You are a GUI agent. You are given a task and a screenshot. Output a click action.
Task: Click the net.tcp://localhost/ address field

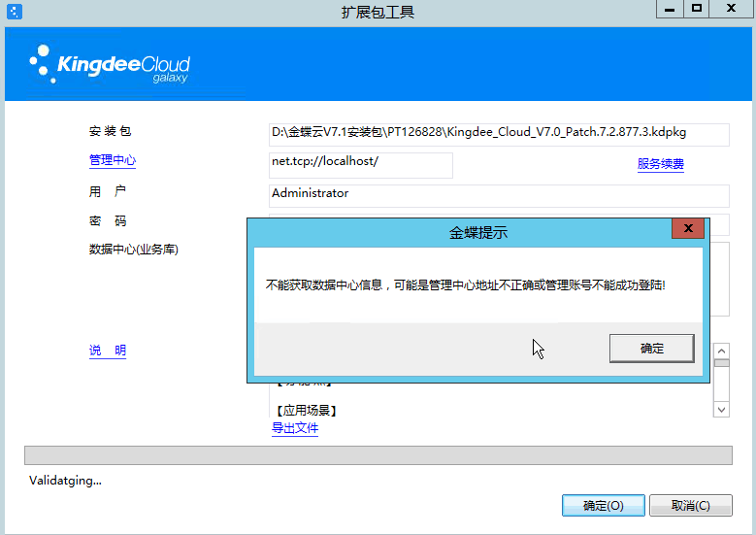(x=361, y=165)
